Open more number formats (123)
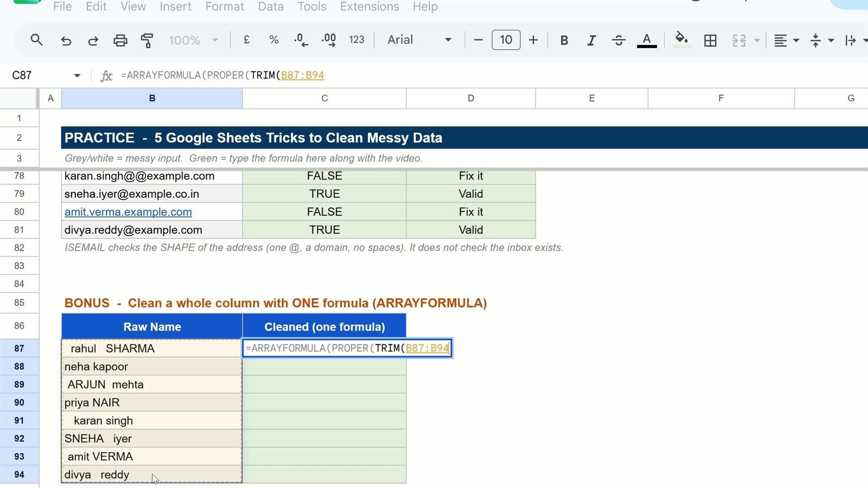The height and width of the screenshot is (488, 868). (356, 40)
